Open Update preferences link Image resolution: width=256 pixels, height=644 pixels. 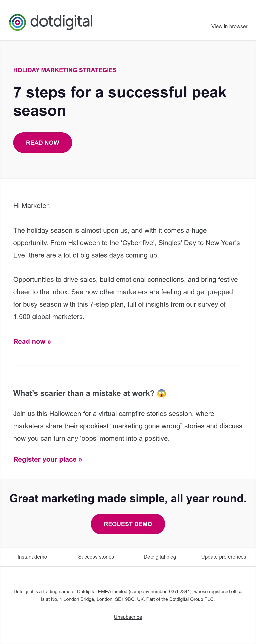pyautogui.click(x=224, y=557)
